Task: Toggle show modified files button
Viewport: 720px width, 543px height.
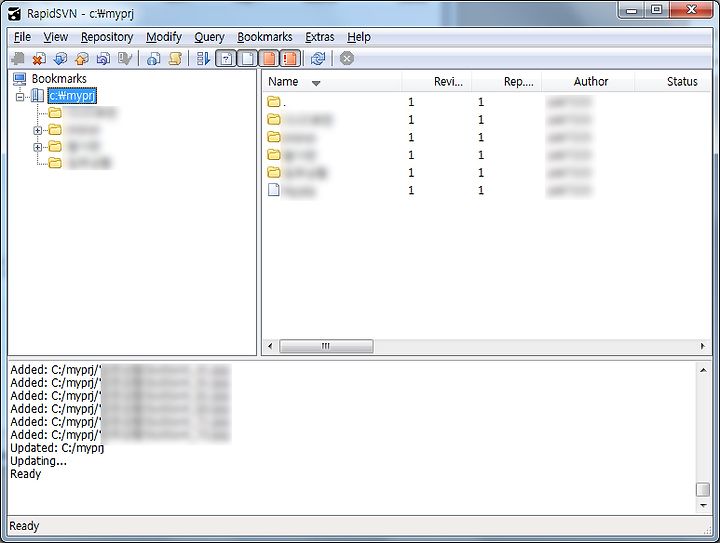Action: 269,58
